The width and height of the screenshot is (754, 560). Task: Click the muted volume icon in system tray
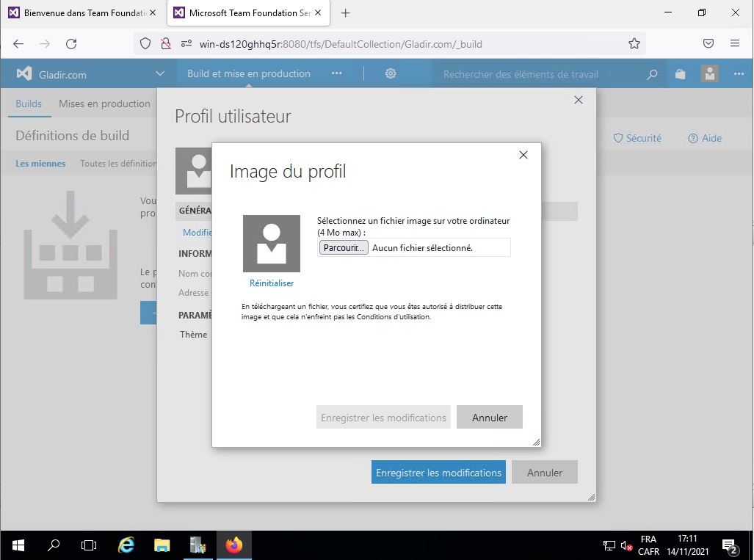(626, 545)
